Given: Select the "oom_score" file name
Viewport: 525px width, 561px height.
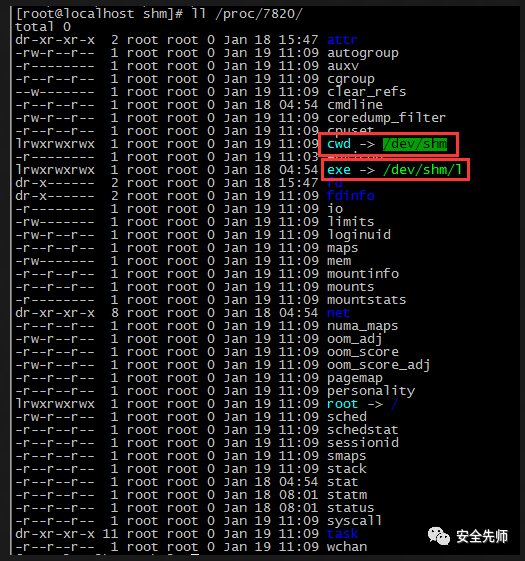Looking at the screenshot, I should 363,352.
